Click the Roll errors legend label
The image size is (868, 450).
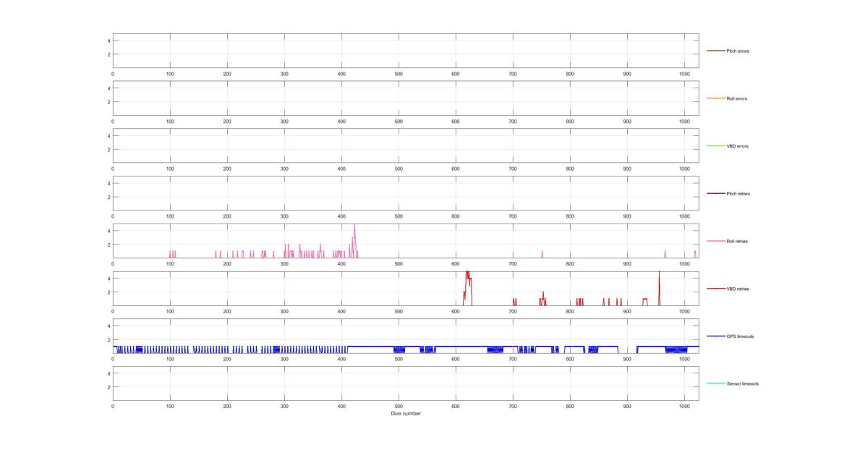click(x=738, y=98)
